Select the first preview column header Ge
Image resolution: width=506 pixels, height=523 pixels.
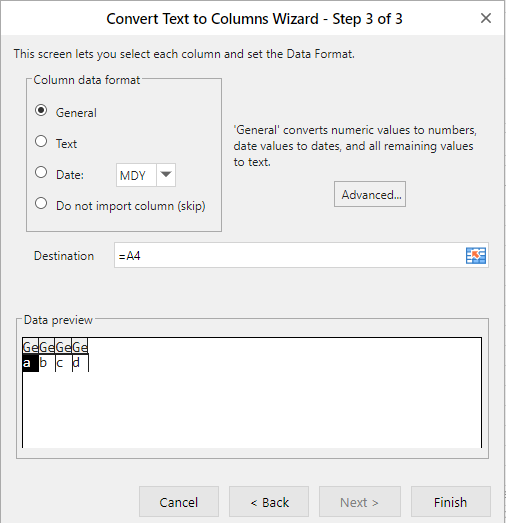point(30,347)
